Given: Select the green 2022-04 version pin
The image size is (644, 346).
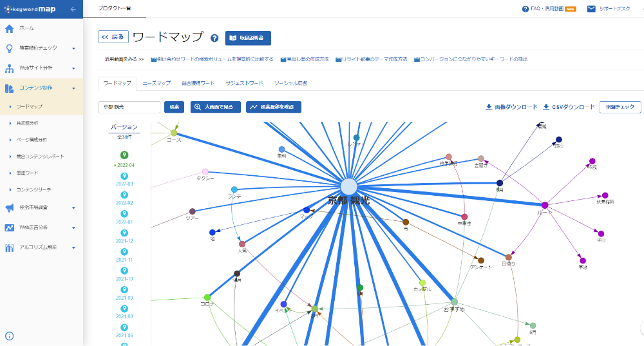Looking at the screenshot, I should click(124, 155).
